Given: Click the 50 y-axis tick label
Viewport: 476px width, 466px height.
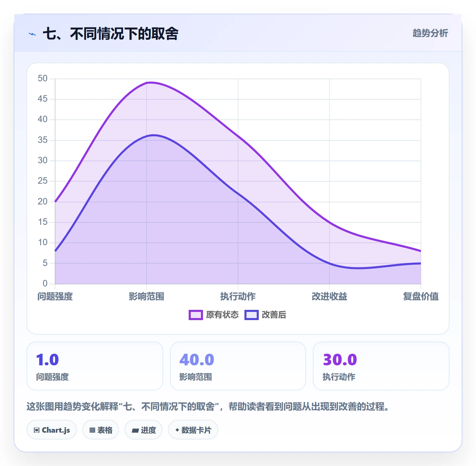Looking at the screenshot, I should tap(42, 79).
